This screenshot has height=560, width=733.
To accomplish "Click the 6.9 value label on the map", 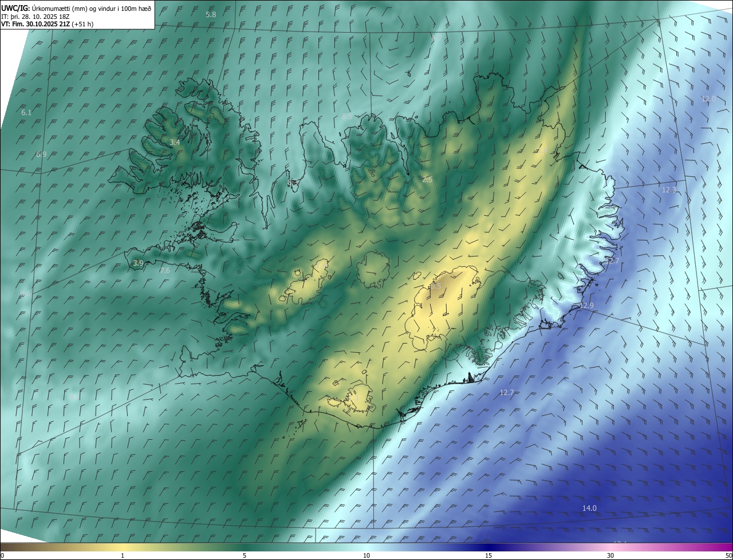I will click(x=41, y=154).
